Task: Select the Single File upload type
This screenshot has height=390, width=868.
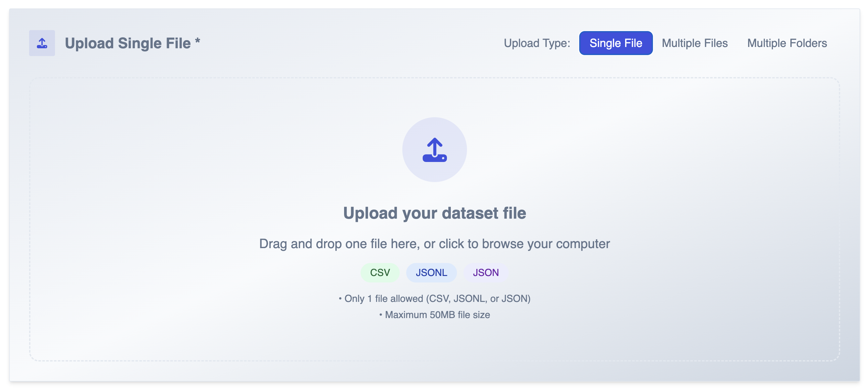Action: 616,43
